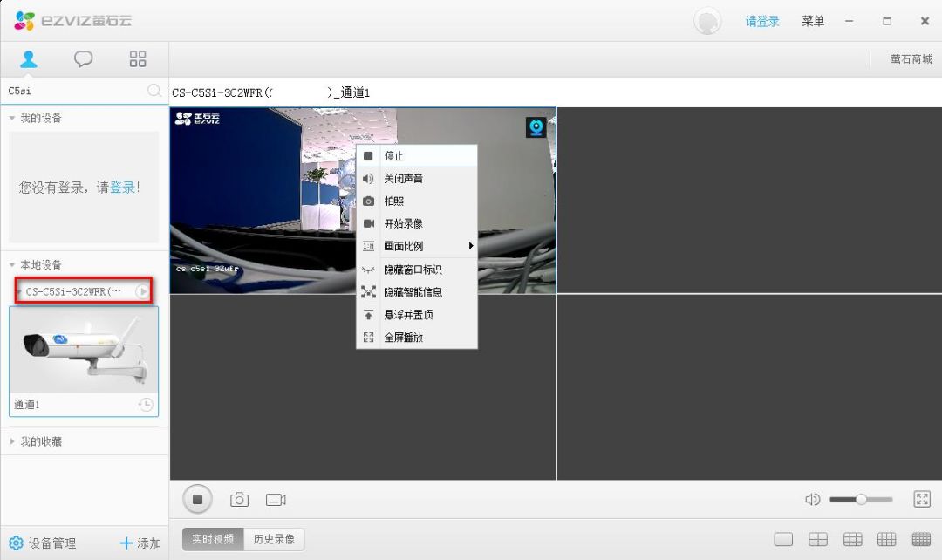Screen dimensions: 942x560
Task: Collapse the 我的设备 section
Action: pyautogui.click(x=12, y=118)
